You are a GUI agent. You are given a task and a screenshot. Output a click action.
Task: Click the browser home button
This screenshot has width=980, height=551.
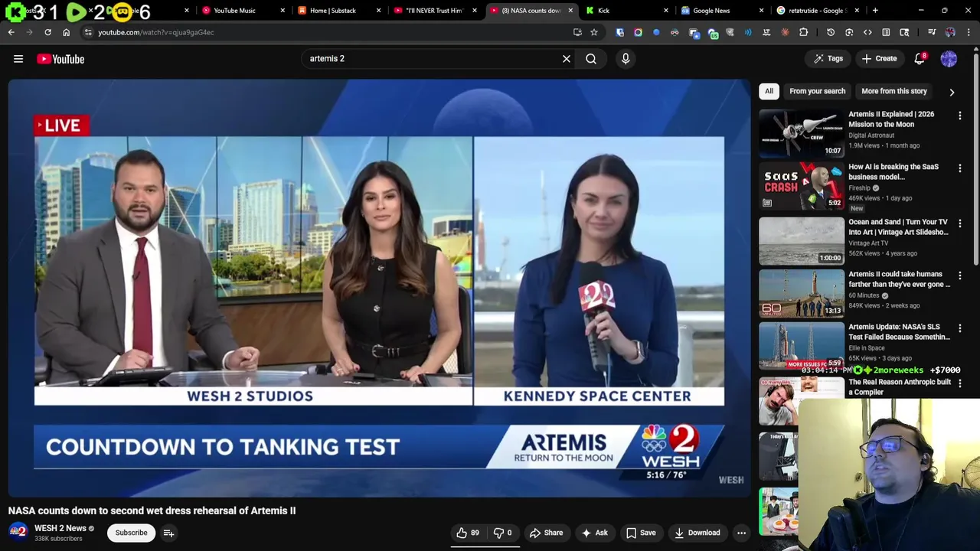click(x=66, y=32)
